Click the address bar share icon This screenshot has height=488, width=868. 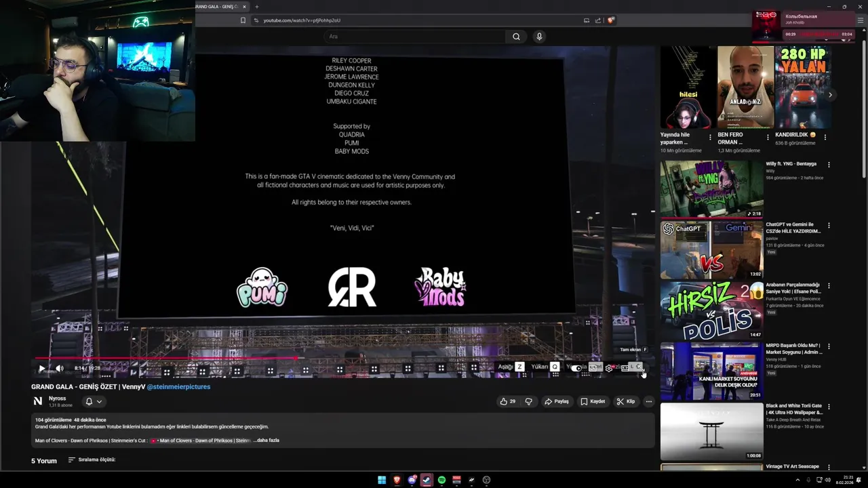pyautogui.click(x=598, y=20)
